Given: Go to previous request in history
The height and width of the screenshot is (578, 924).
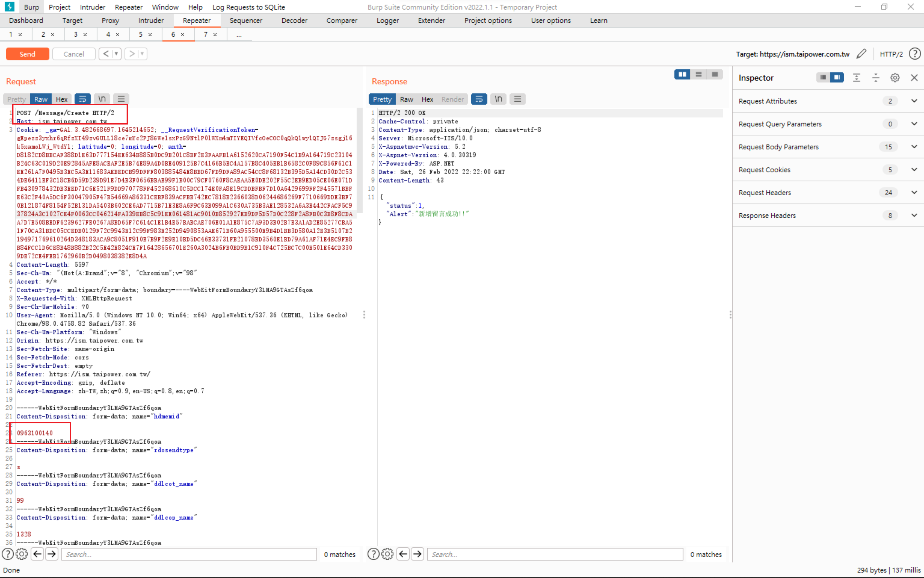Looking at the screenshot, I should (106, 54).
